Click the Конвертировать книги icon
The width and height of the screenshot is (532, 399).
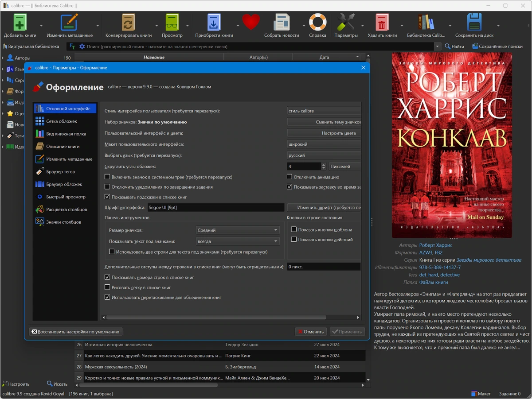coord(128,22)
